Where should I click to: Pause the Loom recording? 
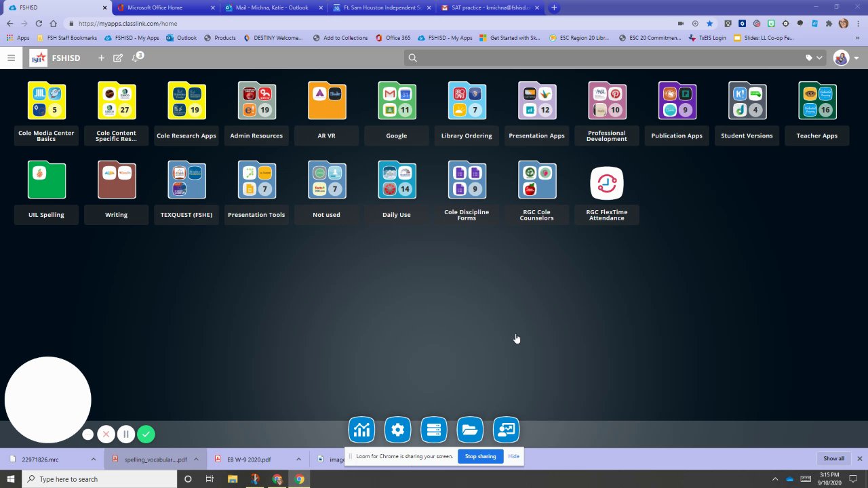coord(125,434)
